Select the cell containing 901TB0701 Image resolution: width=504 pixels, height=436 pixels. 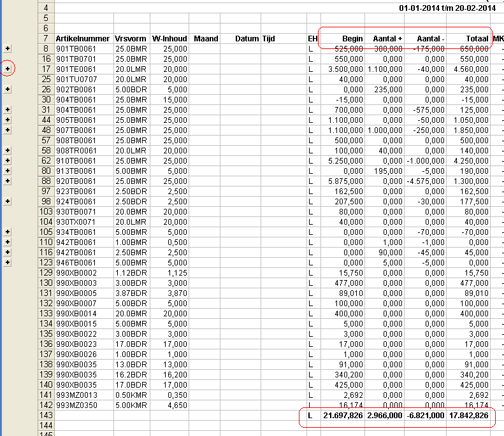click(84, 59)
